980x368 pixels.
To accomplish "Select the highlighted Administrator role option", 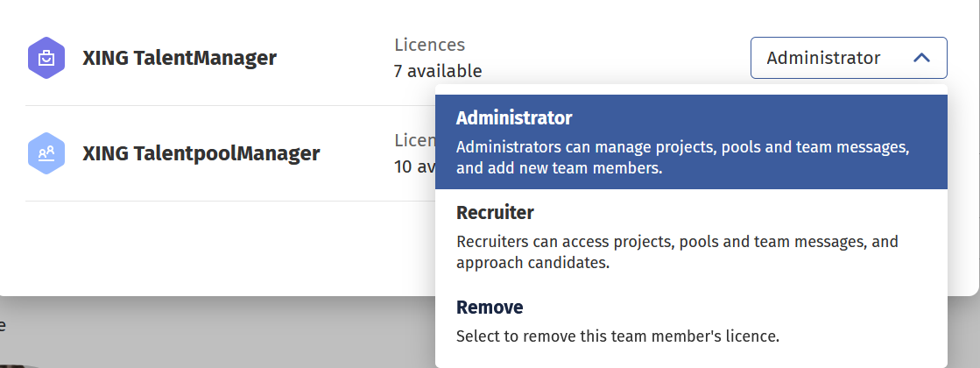I will coord(691,142).
